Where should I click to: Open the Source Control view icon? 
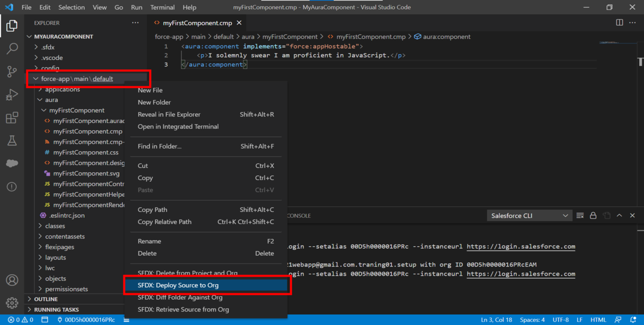tap(12, 72)
